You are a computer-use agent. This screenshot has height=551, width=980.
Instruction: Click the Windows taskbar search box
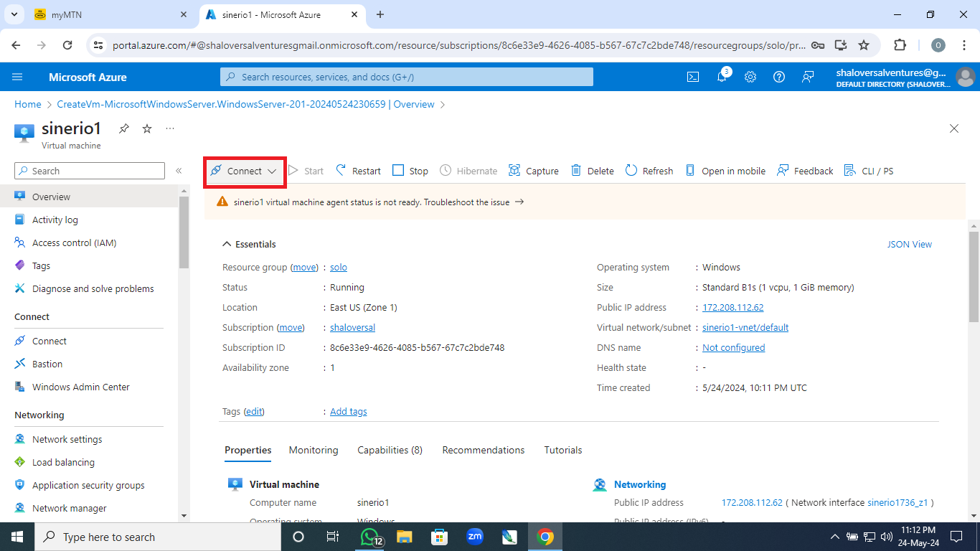(158, 537)
